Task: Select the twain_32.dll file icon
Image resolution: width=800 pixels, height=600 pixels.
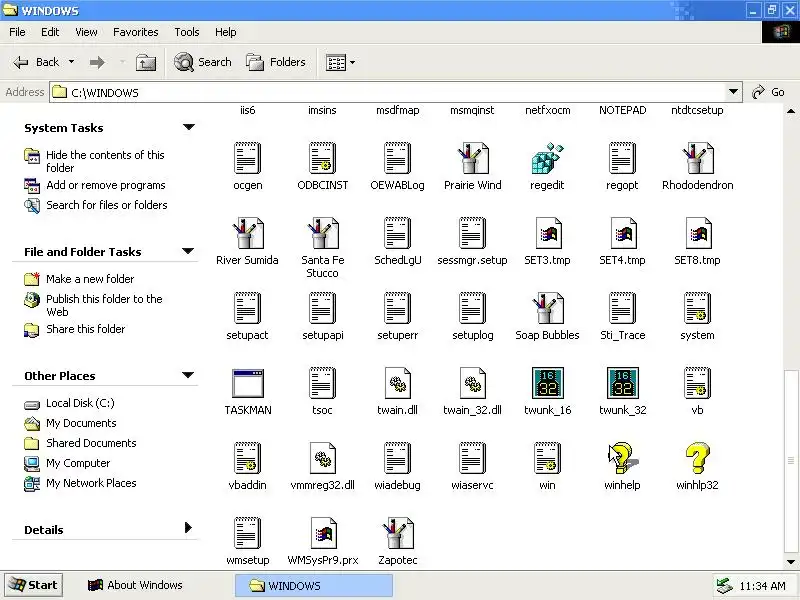Action: tap(472, 383)
